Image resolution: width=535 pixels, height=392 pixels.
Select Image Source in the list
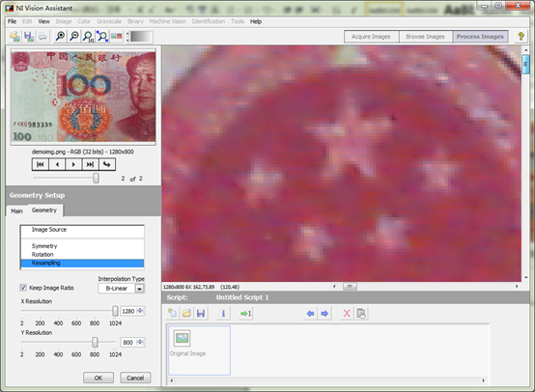[82, 230]
